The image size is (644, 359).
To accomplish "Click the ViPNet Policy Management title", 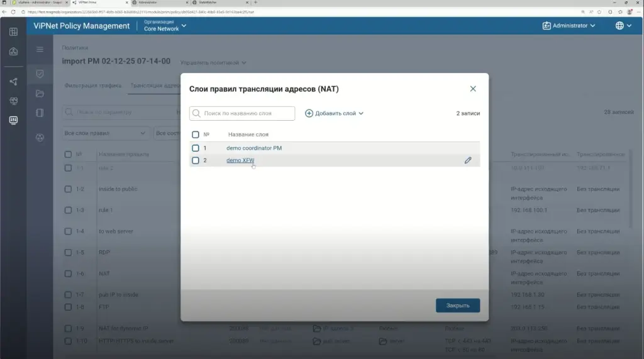I will [81, 26].
